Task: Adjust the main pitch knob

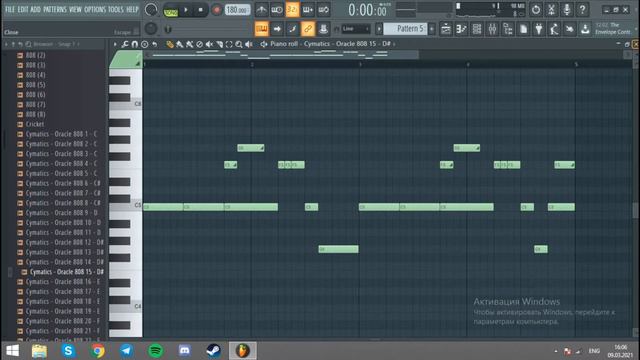Action: [151, 29]
